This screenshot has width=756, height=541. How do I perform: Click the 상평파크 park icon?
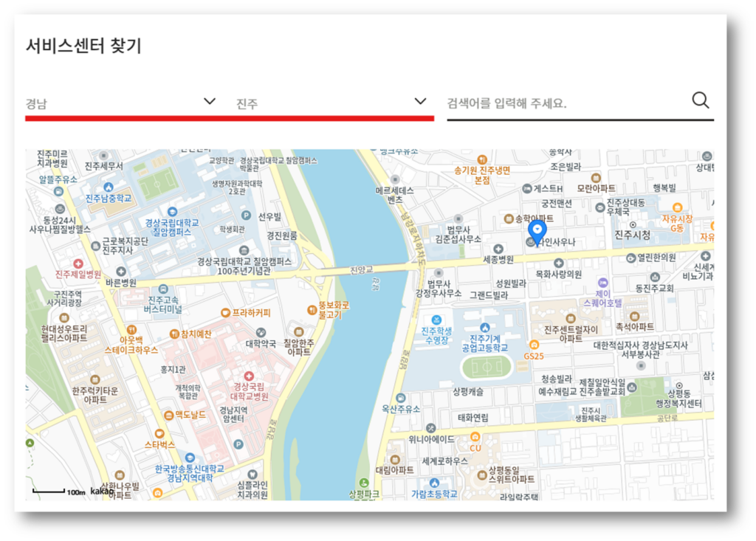coord(364,483)
